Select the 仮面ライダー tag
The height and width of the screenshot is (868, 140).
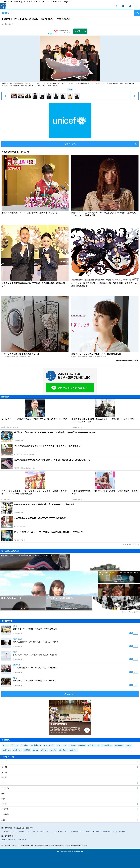click(x=49, y=745)
